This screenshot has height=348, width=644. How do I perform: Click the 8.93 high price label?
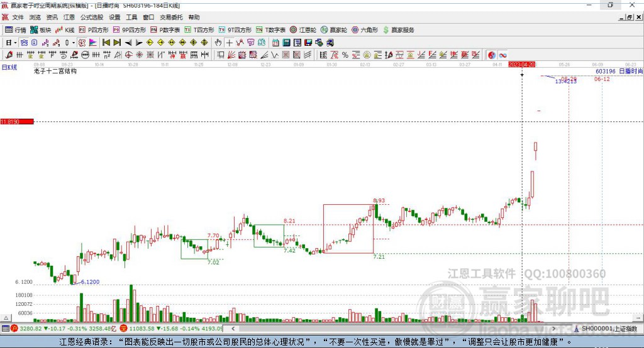click(x=379, y=200)
